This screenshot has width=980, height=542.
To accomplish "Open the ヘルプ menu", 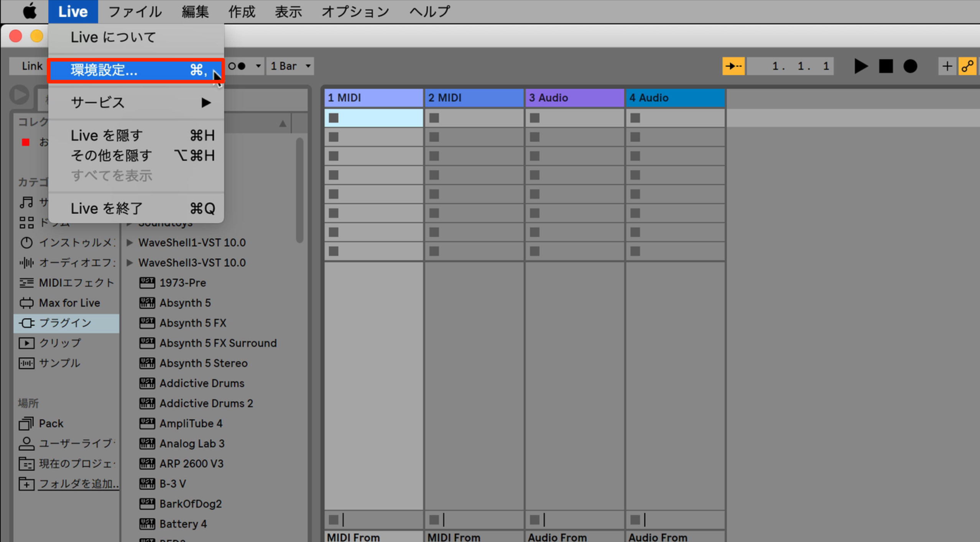I will pyautogui.click(x=429, y=11).
